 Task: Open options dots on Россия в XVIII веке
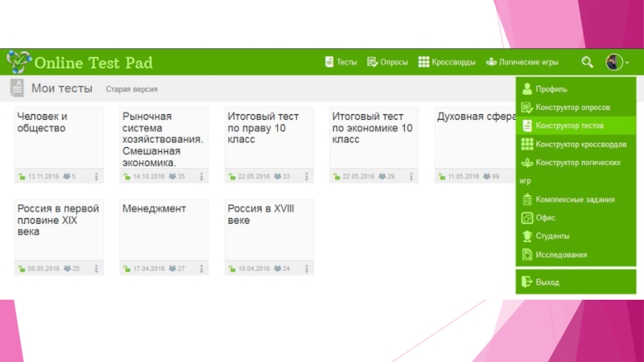[307, 269]
